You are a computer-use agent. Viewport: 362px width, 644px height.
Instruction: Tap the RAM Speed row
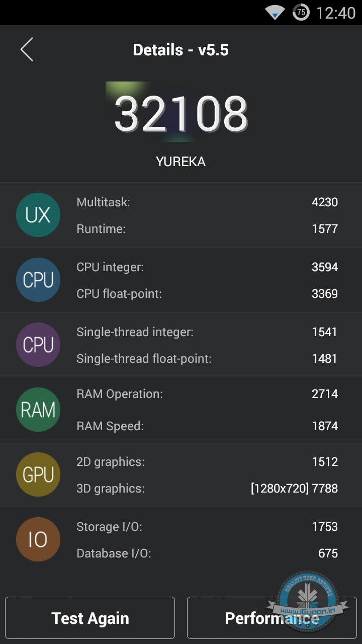tap(207, 426)
